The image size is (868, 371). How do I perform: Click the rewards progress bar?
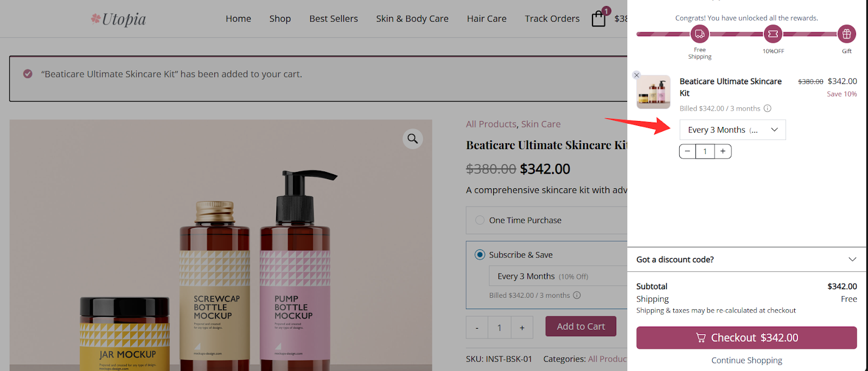(x=738, y=34)
